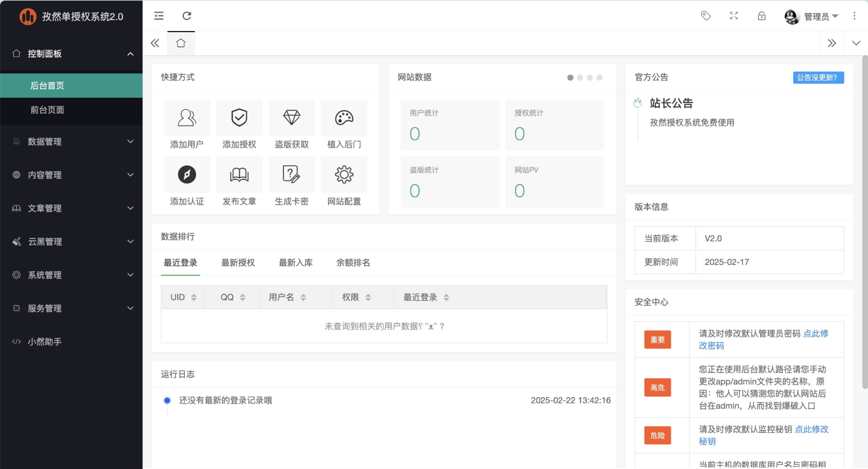Click the 孜然单授权系统2.0 logo

pyautogui.click(x=71, y=17)
